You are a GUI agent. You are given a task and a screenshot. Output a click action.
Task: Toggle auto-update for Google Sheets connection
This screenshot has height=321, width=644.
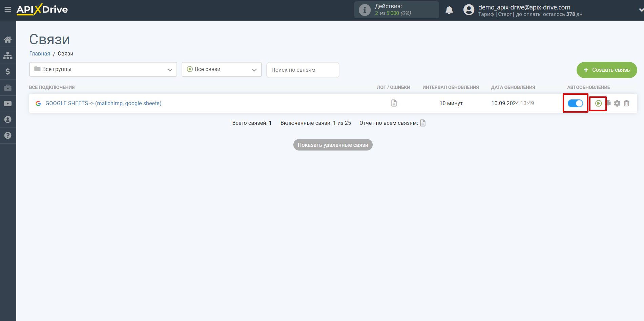pyautogui.click(x=575, y=103)
